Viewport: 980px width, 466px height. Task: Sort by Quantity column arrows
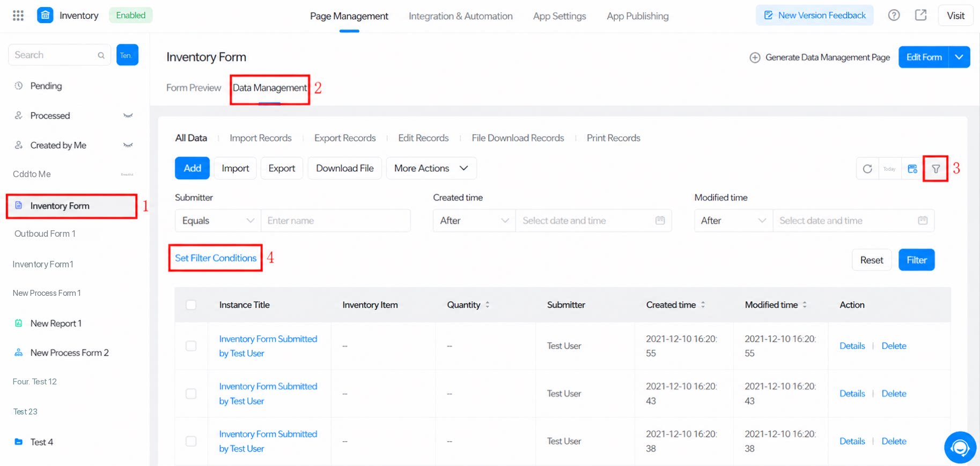(487, 304)
